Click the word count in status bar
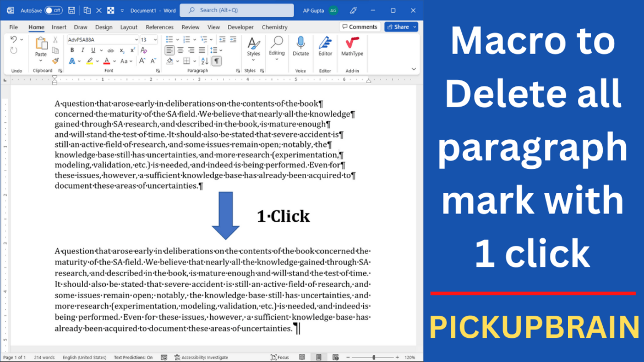This screenshot has height=362, width=644. tap(43, 356)
